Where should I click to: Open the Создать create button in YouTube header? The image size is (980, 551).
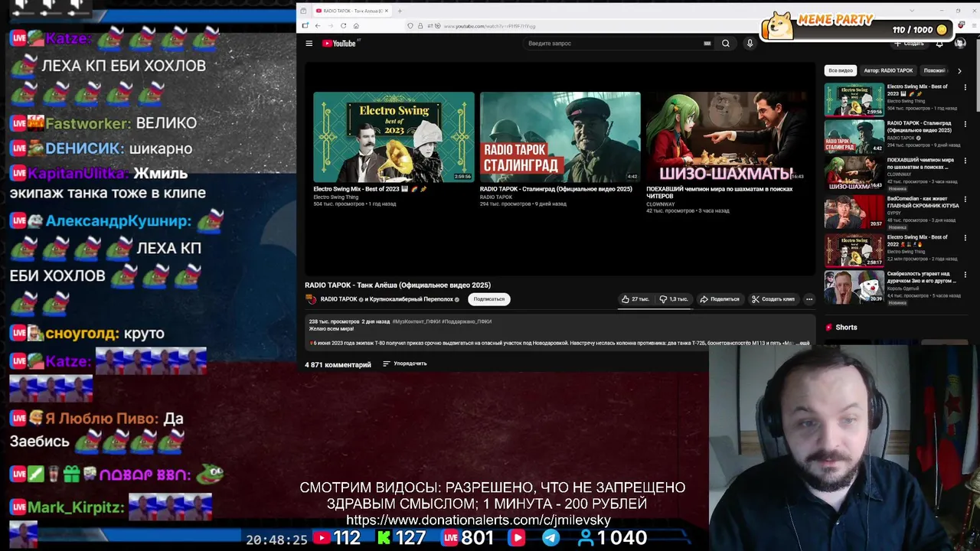click(909, 44)
